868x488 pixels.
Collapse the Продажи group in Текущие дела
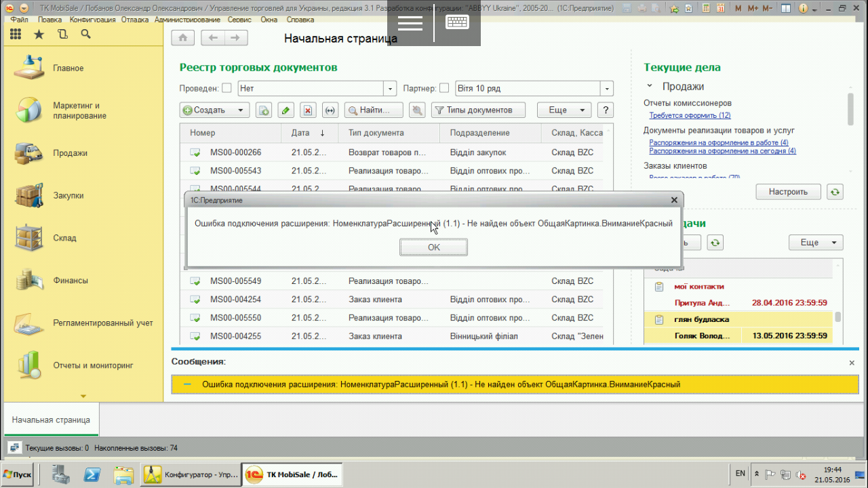pyautogui.click(x=650, y=87)
